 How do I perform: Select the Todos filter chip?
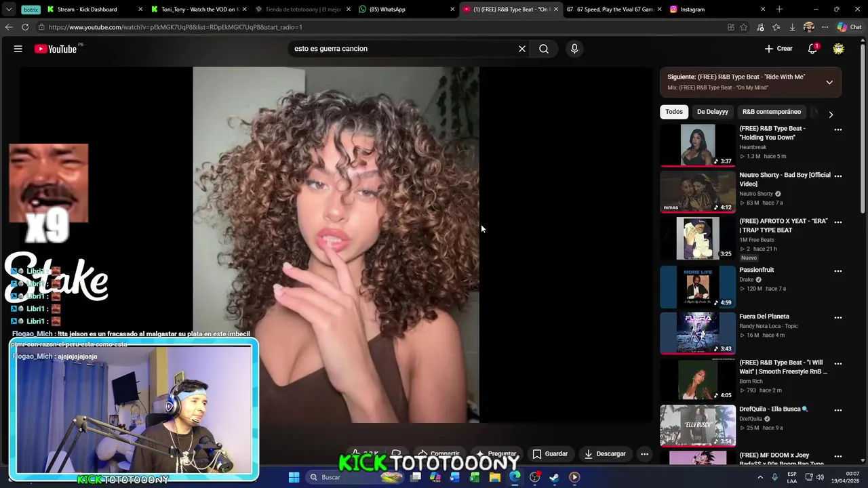click(674, 112)
